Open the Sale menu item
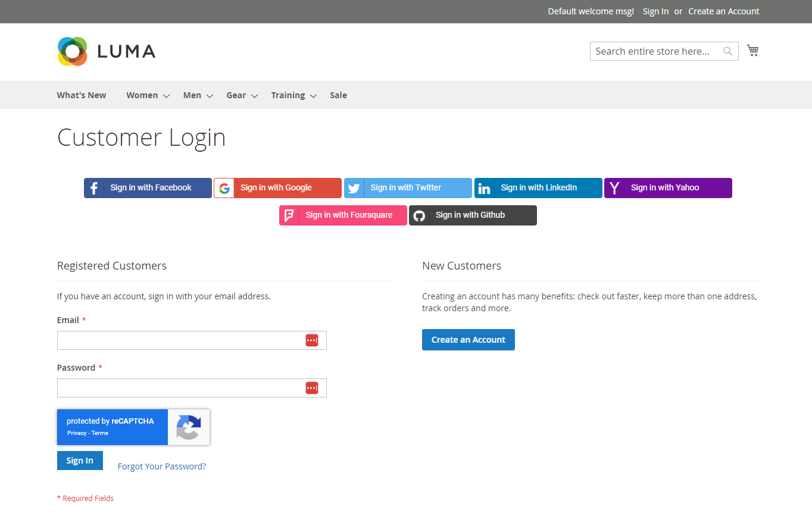 click(338, 95)
